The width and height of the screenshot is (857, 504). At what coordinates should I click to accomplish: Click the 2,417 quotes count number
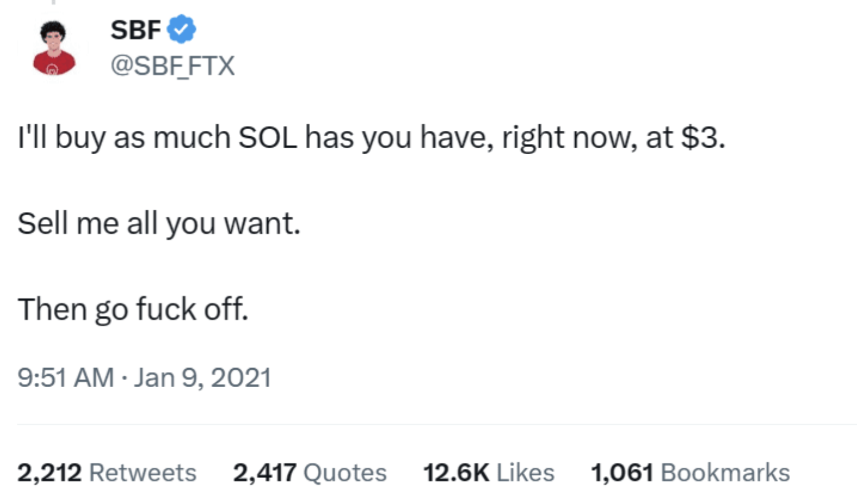pos(264,472)
